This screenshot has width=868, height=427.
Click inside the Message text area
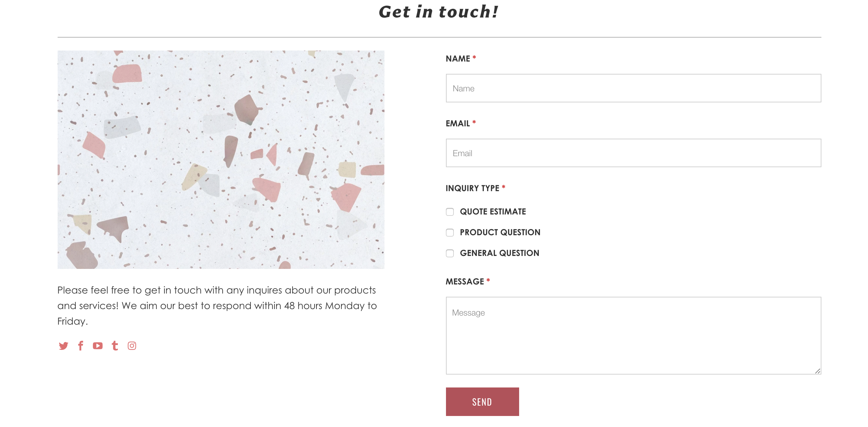(x=633, y=336)
